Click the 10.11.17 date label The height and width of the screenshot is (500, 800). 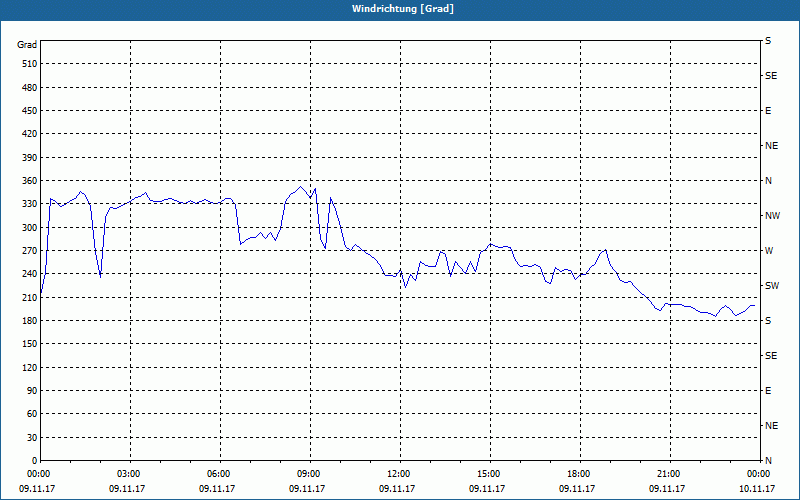(x=757, y=489)
